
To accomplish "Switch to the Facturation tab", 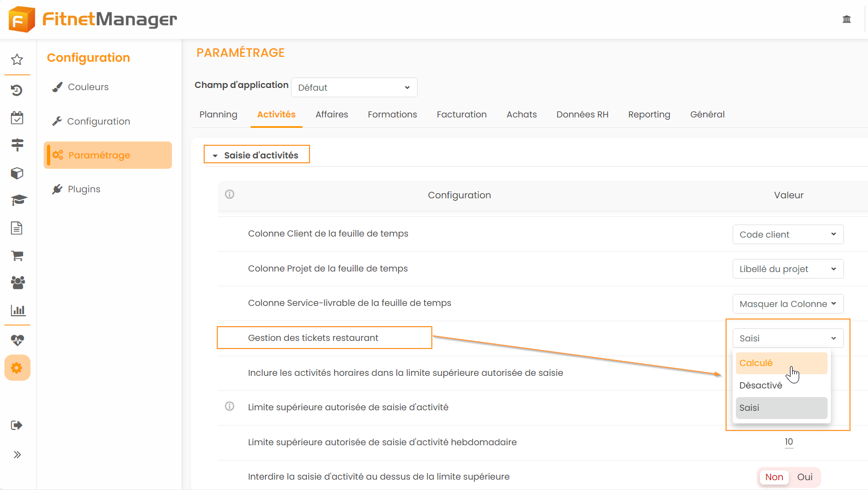I will 461,114.
